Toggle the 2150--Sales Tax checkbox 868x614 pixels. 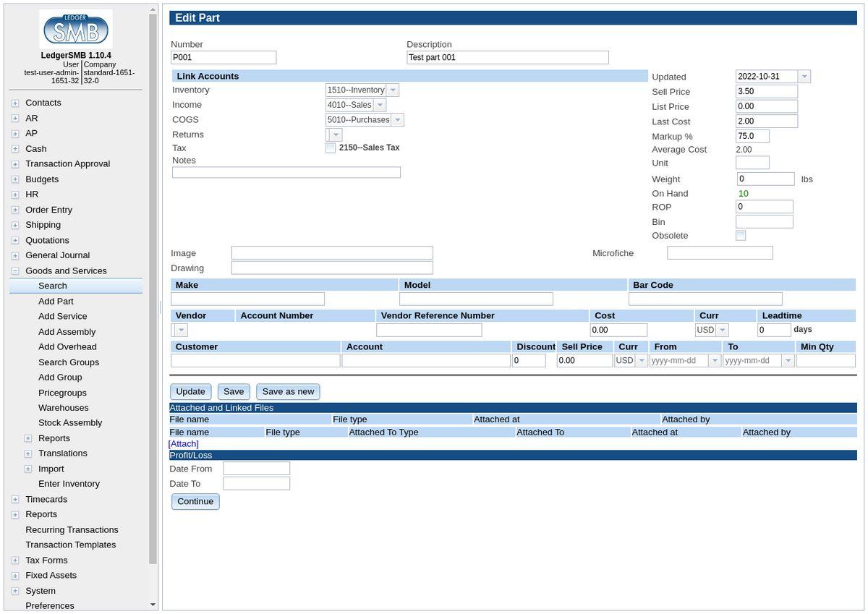click(331, 148)
